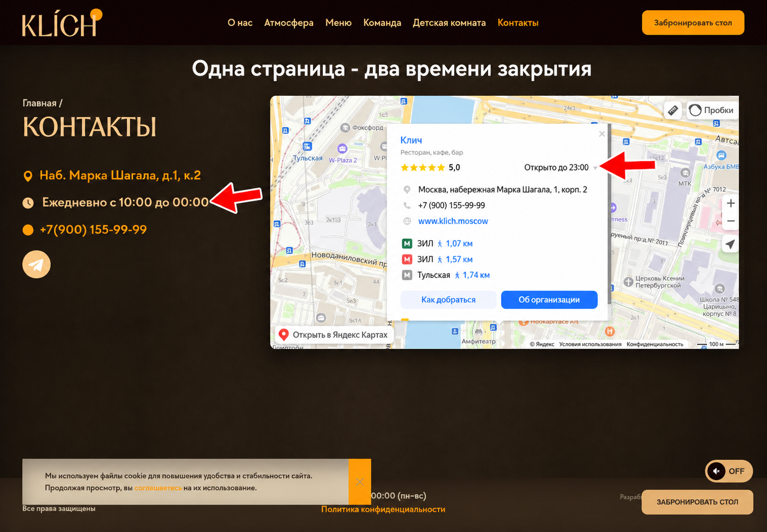Screen dimensions: 767x532
Task: Open the www.klich.moscow link
Action: pos(453,221)
